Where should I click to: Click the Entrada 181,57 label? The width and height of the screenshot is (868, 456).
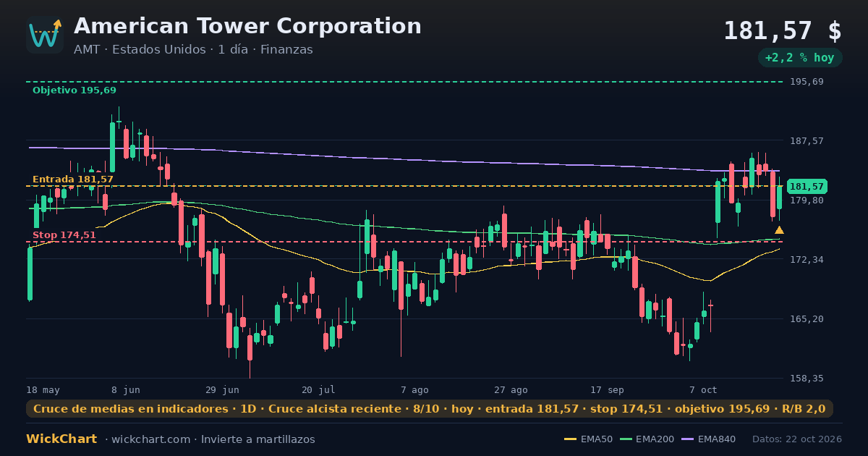73,180
